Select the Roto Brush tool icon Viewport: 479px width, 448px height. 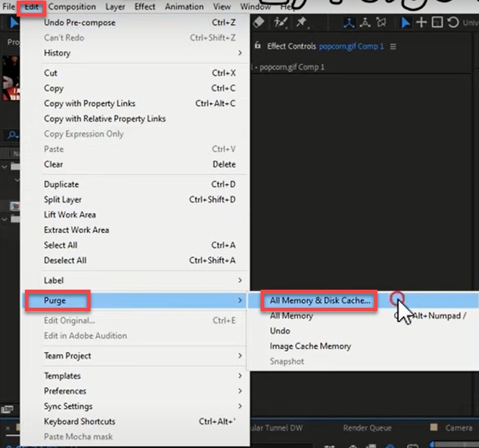pyautogui.click(x=281, y=22)
